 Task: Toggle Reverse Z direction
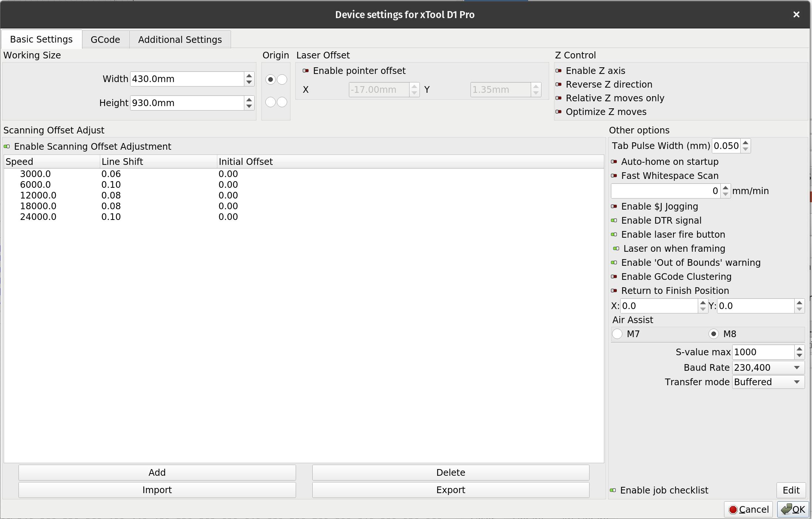(558, 85)
